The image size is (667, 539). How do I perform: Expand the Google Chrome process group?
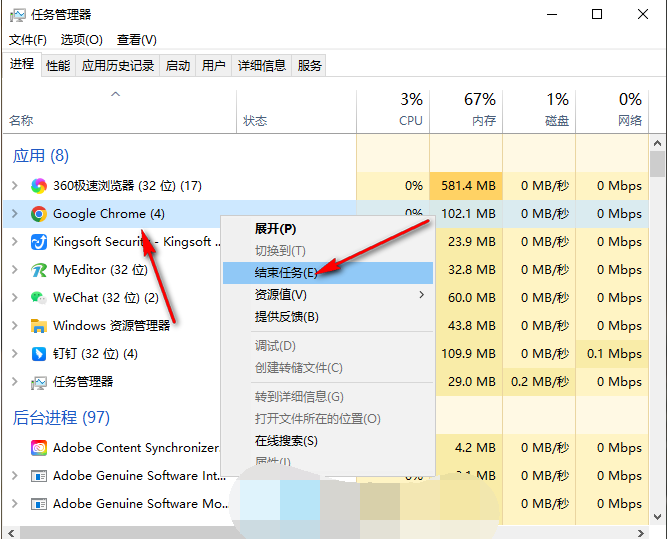pos(14,214)
